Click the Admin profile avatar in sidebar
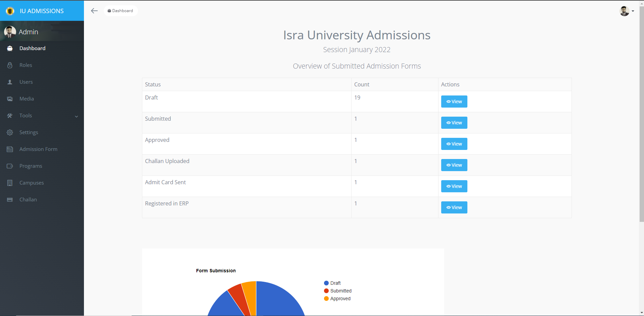 [x=10, y=32]
